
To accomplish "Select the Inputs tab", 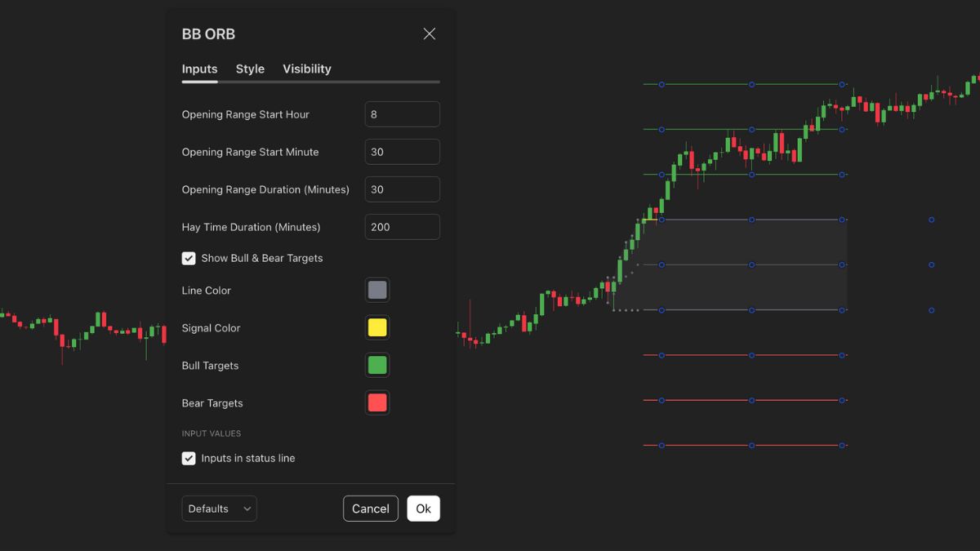I will coord(199,69).
